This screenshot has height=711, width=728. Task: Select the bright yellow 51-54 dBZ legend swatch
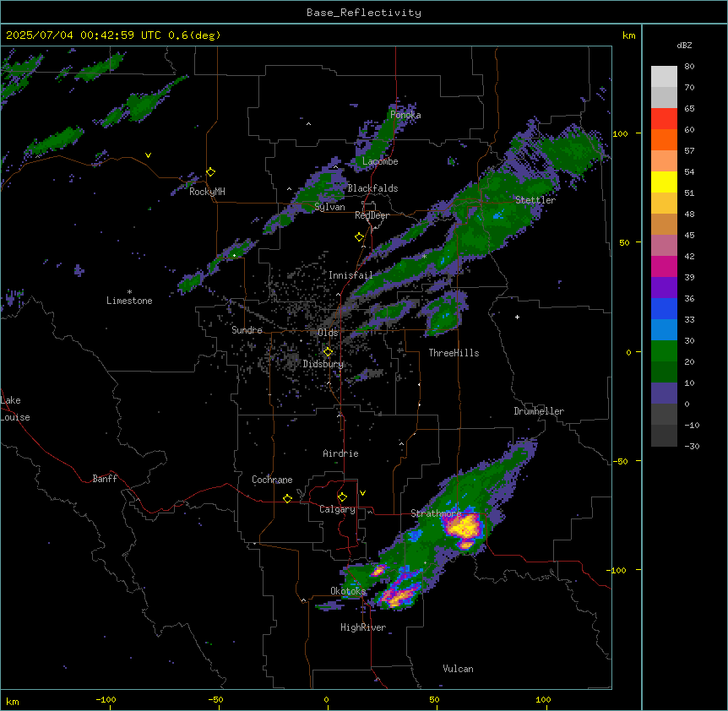tap(664, 182)
